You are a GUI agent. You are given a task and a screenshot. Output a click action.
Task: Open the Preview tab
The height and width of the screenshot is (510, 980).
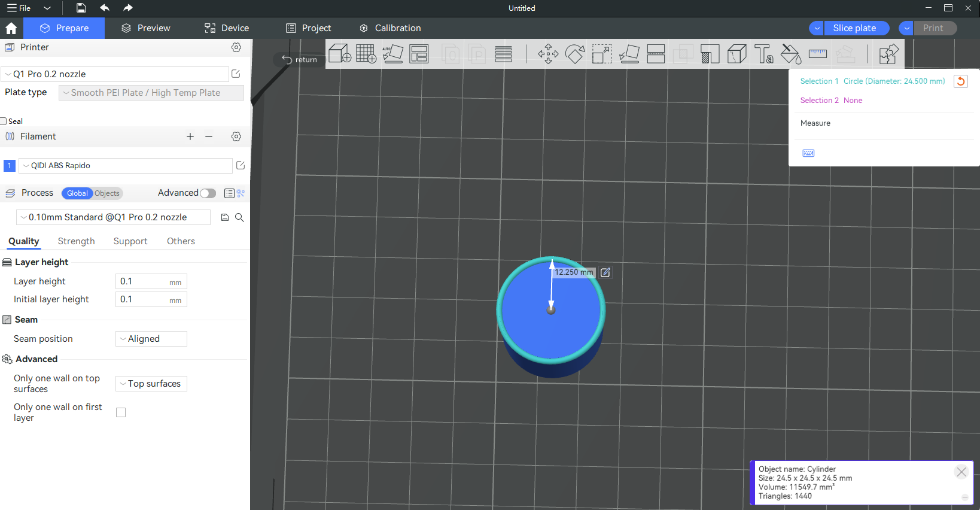point(146,28)
